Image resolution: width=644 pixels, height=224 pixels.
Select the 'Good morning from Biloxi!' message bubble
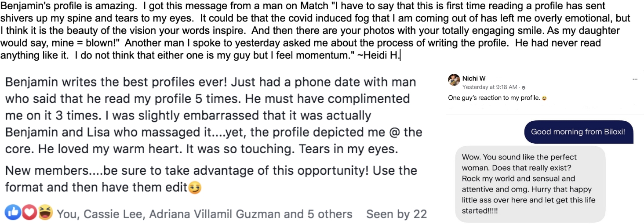pyautogui.click(x=579, y=132)
